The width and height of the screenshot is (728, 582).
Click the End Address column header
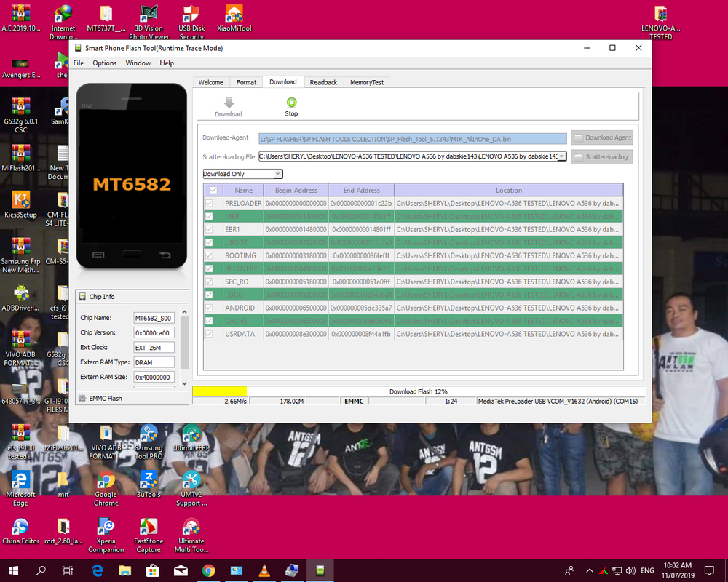[361, 191]
